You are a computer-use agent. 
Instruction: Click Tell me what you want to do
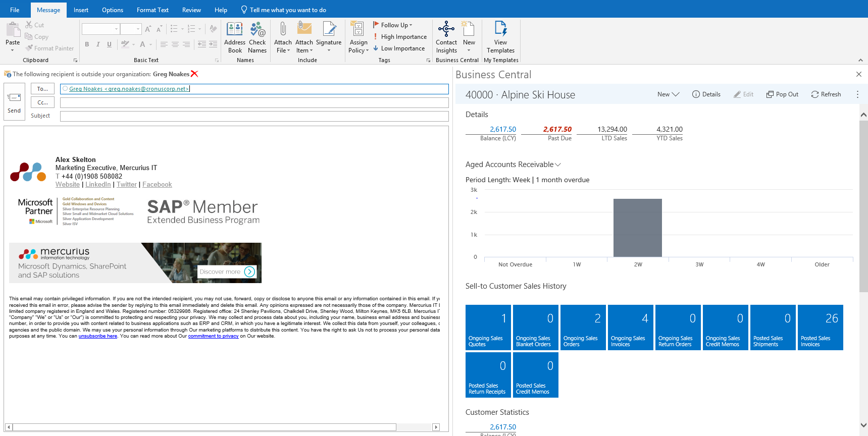click(x=283, y=10)
